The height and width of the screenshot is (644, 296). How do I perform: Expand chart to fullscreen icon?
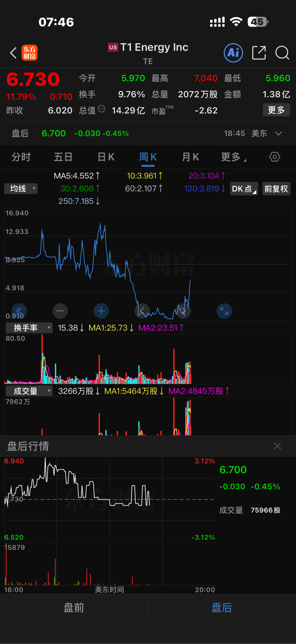pyautogui.click(x=224, y=311)
